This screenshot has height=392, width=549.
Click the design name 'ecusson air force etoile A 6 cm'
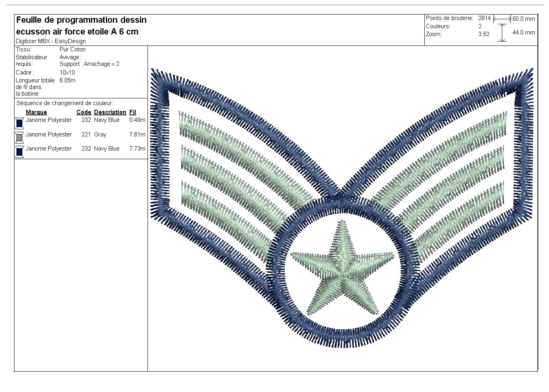pos(77,32)
